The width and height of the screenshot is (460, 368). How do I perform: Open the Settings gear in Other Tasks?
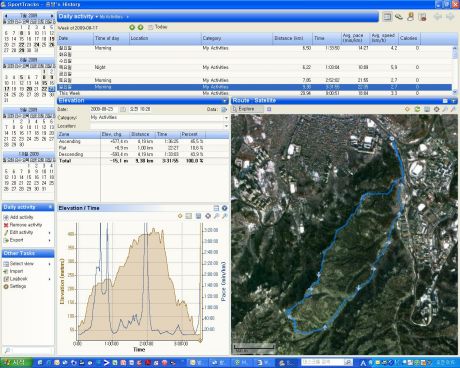(x=6, y=286)
